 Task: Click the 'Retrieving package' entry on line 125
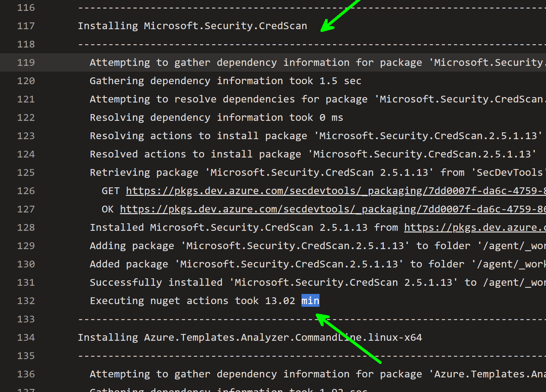point(238,172)
